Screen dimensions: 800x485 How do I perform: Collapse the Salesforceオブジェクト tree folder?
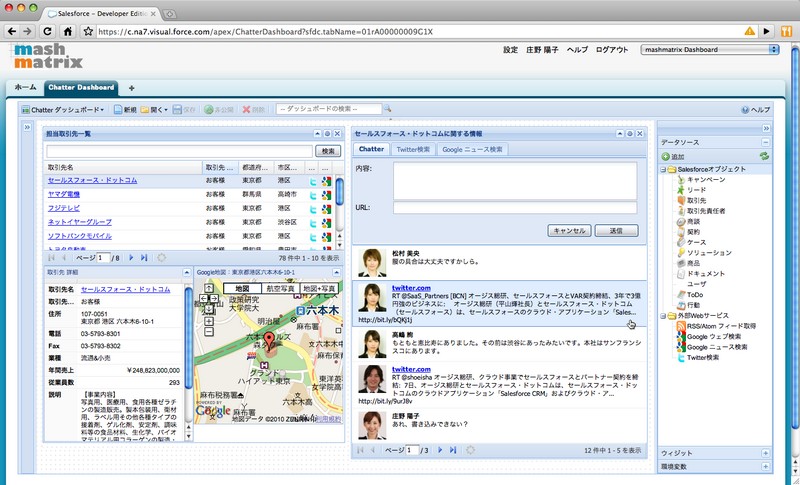click(664, 170)
